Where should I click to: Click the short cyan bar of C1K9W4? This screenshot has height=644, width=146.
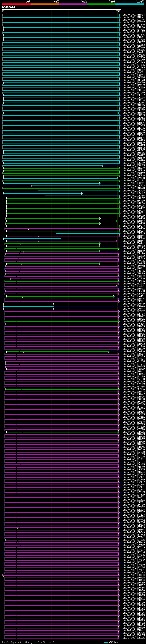pos(32,239)
